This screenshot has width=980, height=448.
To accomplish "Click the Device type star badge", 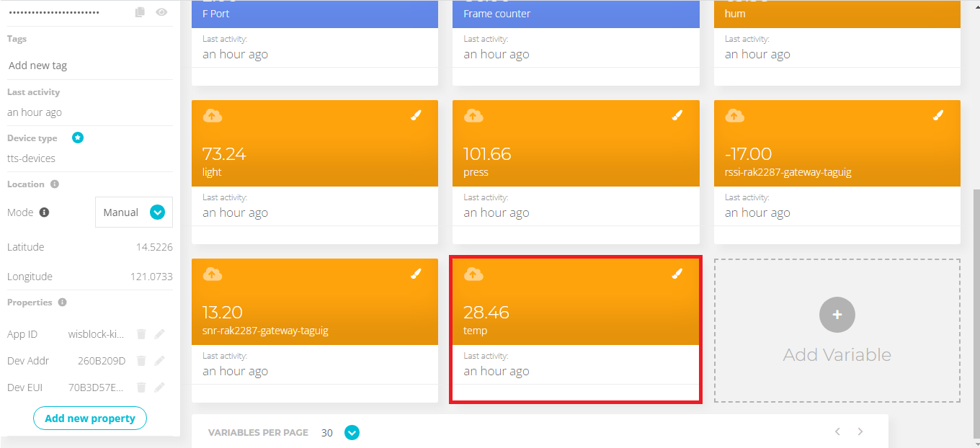I will [x=78, y=138].
